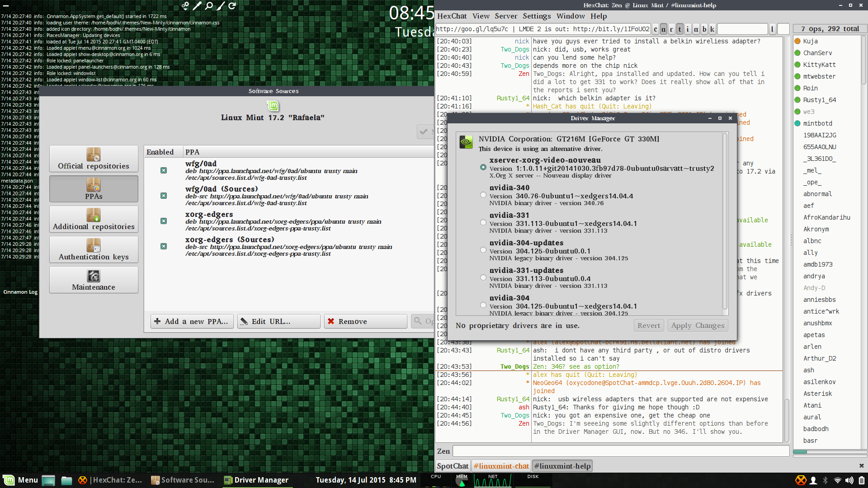The image size is (868, 488).
Task: Click the Bluetooth tray icon
Action: tap(825, 480)
